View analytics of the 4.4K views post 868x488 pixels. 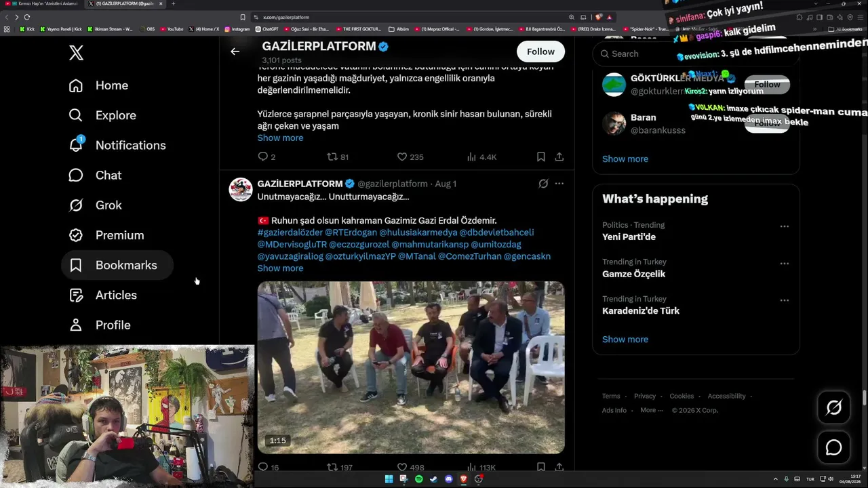[x=481, y=157]
